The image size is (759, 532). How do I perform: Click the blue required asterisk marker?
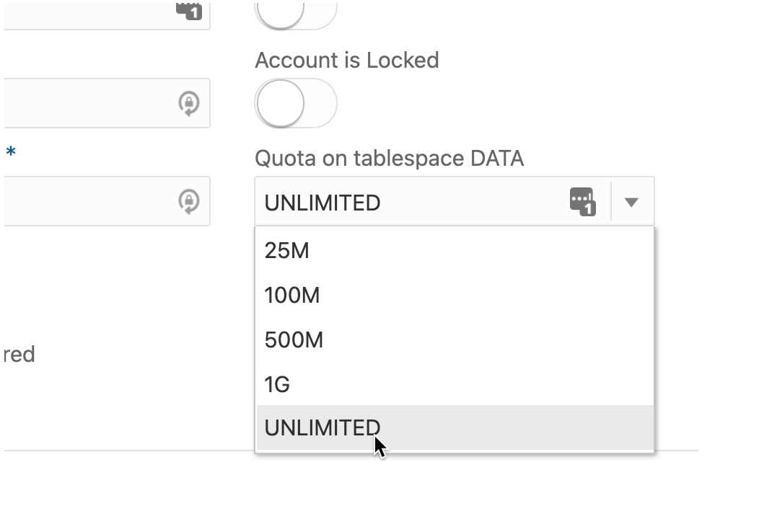(x=10, y=152)
